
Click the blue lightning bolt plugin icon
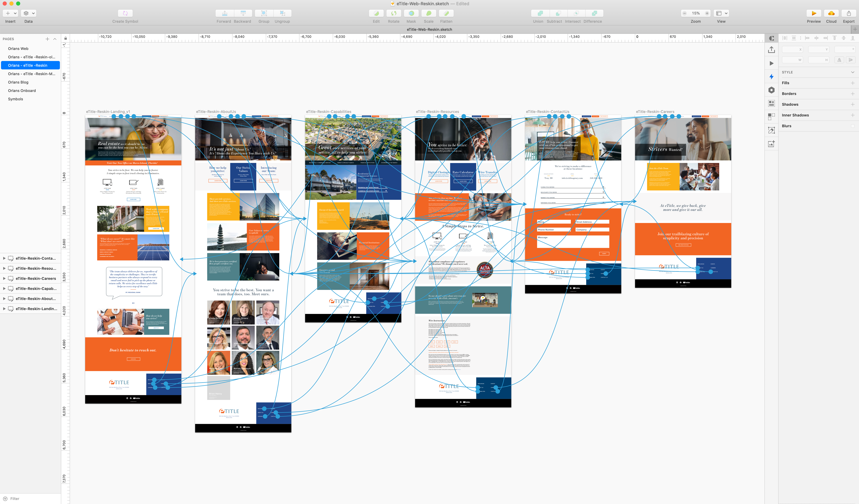click(771, 77)
